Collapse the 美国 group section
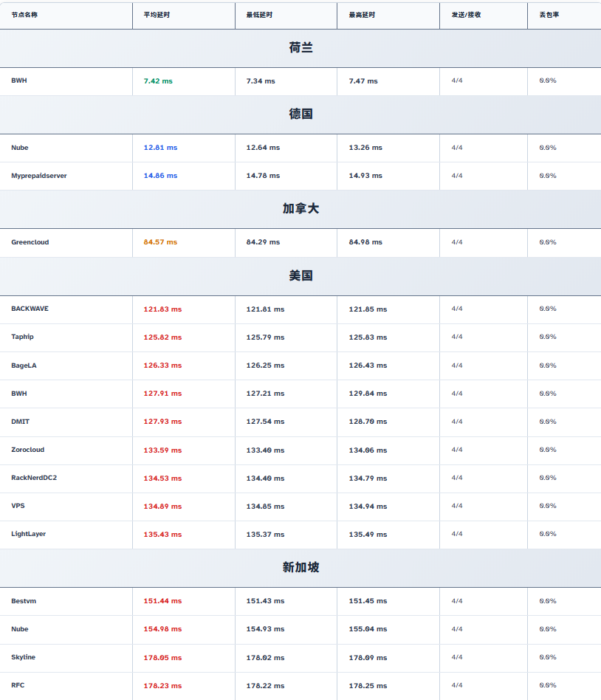Image resolution: width=601 pixels, height=700 pixels. pyautogui.click(x=300, y=275)
